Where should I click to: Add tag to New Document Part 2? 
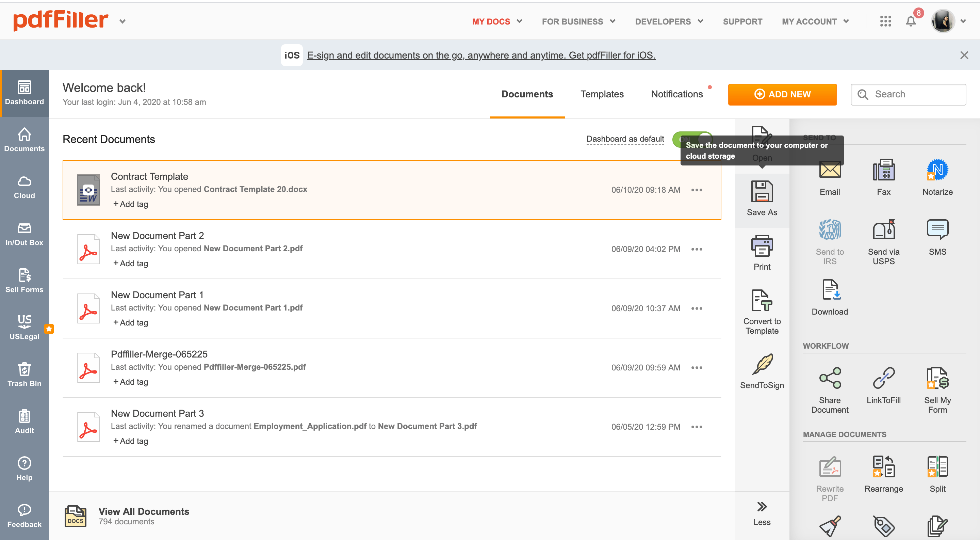pos(130,263)
